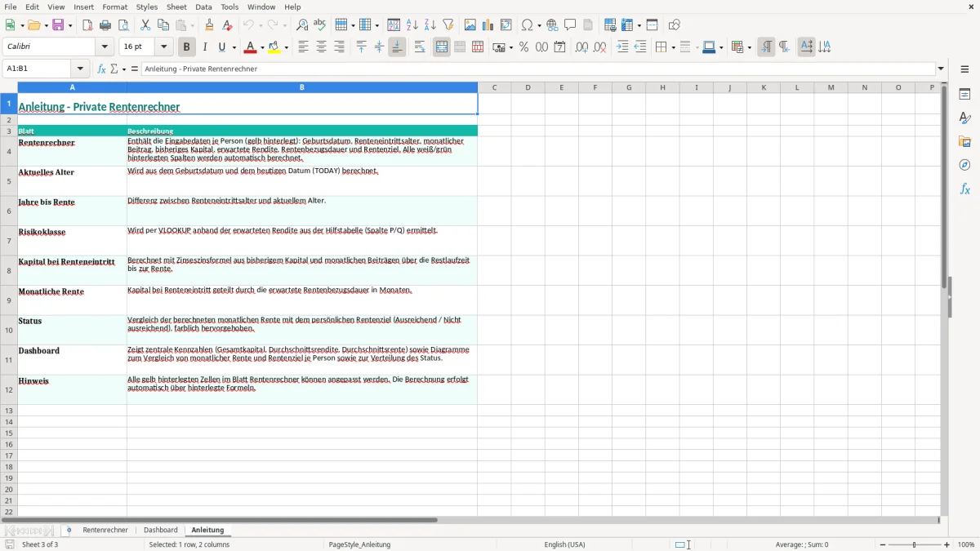Open the Sheet menu

(177, 7)
